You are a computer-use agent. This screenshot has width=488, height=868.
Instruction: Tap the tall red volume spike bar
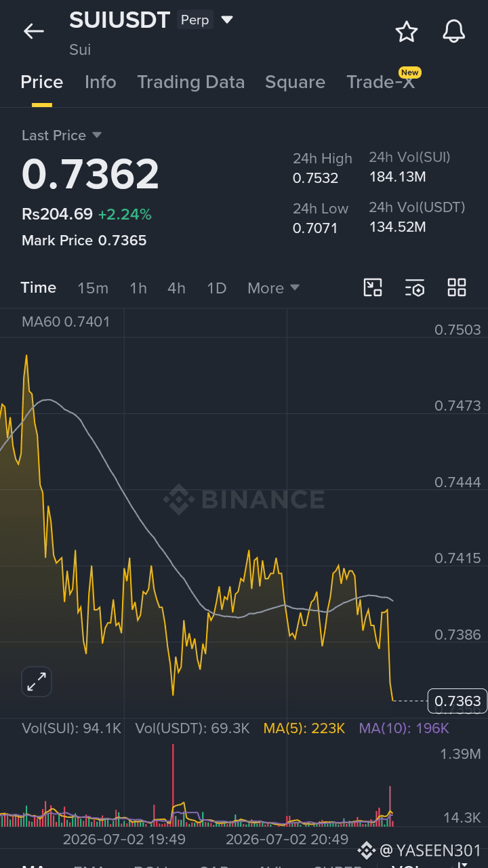point(173,785)
